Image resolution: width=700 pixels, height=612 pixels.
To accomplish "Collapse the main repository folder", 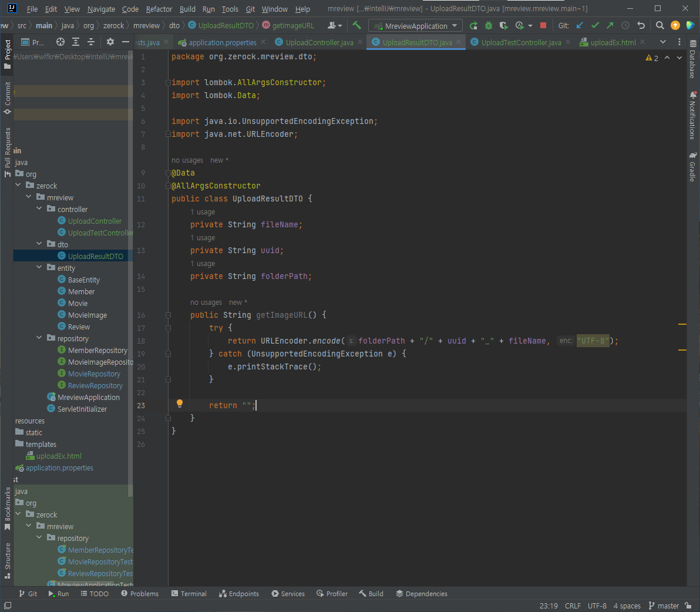I will (39, 338).
